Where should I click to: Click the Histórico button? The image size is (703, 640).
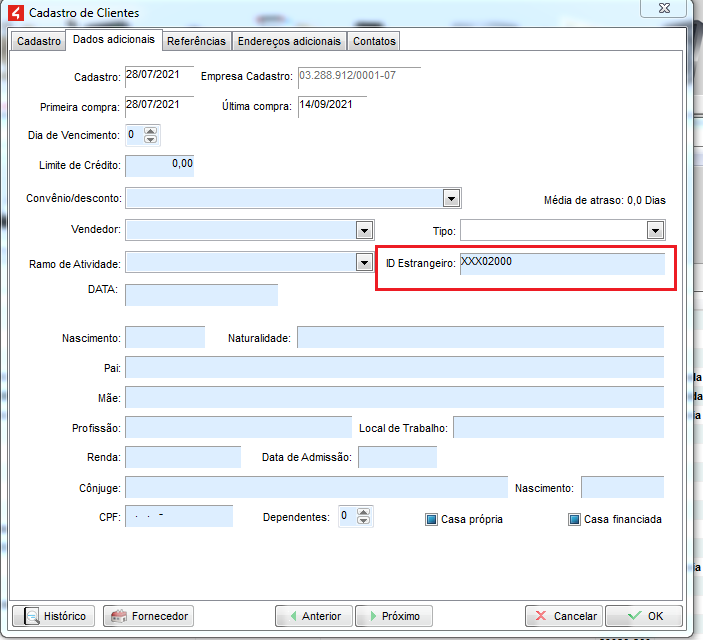[54, 616]
